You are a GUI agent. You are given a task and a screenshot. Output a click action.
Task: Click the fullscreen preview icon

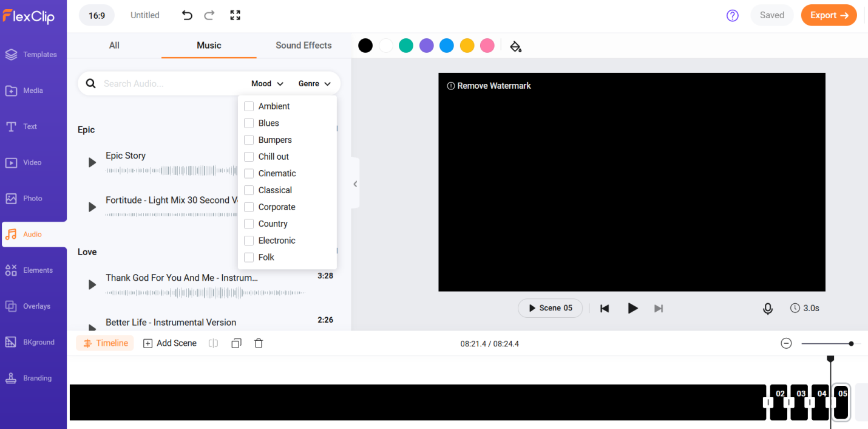(x=236, y=15)
